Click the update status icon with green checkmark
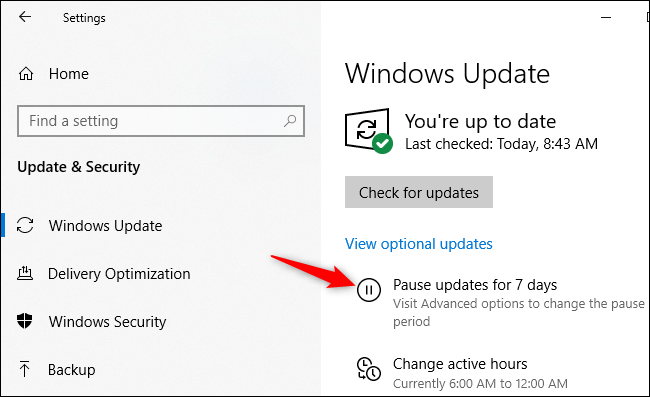Screen dimensions: 650x397 click(369, 131)
